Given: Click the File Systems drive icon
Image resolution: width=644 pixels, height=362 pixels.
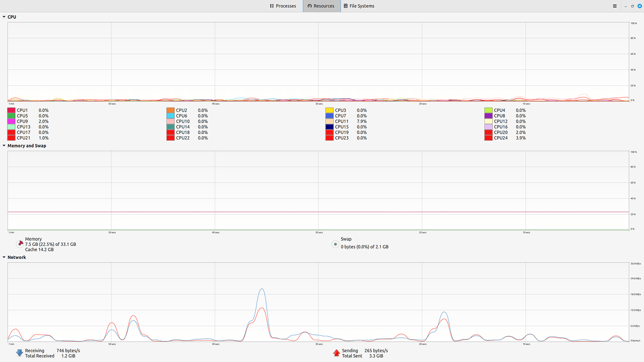Looking at the screenshot, I should 345,6.
